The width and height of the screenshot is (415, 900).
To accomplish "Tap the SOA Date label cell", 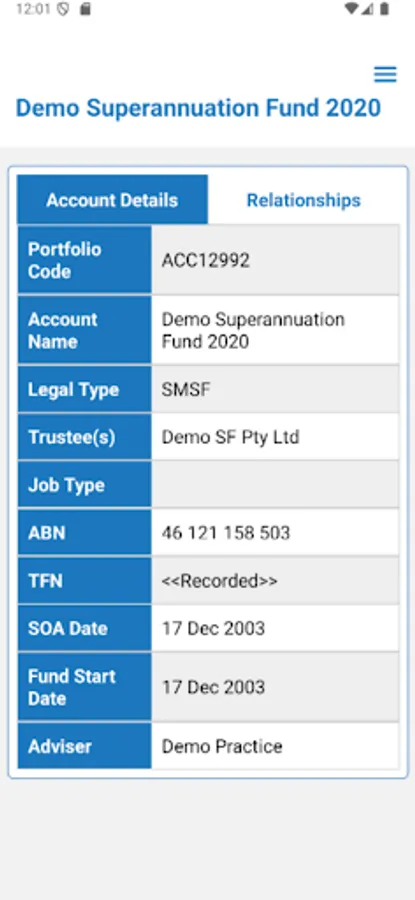I will [84, 628].
